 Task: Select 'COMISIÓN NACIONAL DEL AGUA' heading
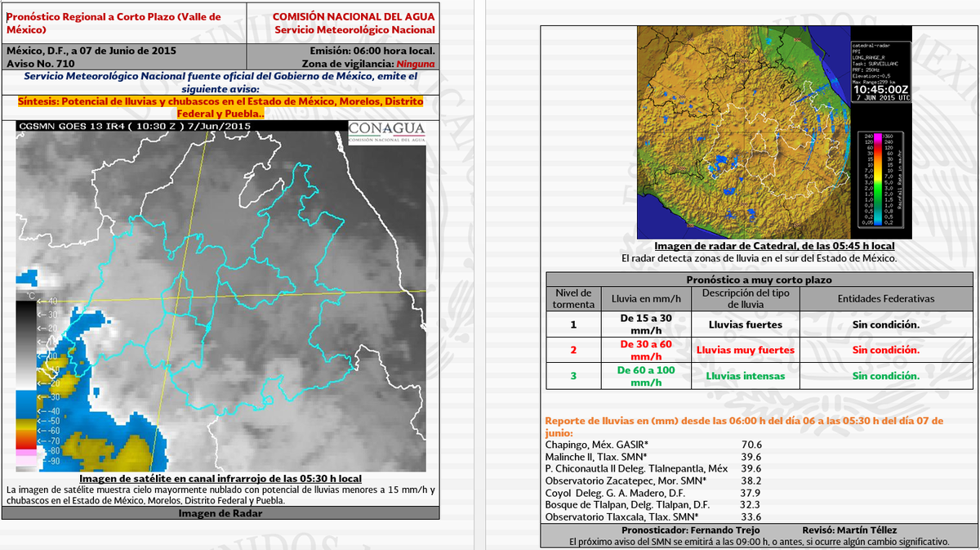click(354, 16)
